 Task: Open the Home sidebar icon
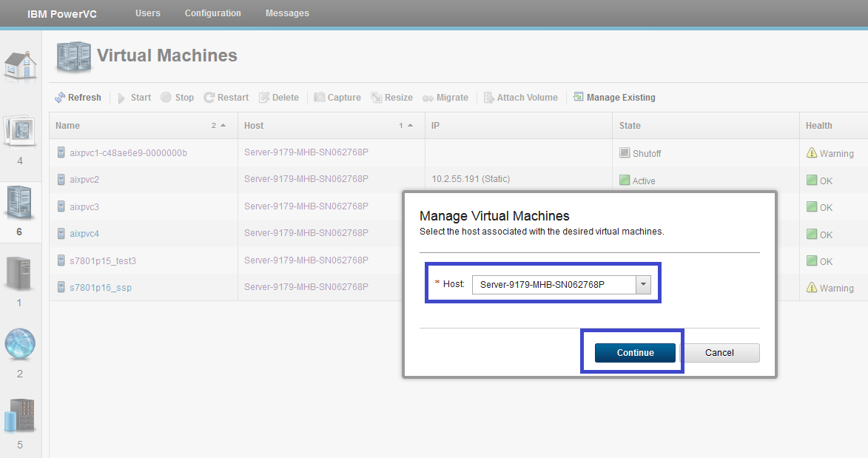21,65
